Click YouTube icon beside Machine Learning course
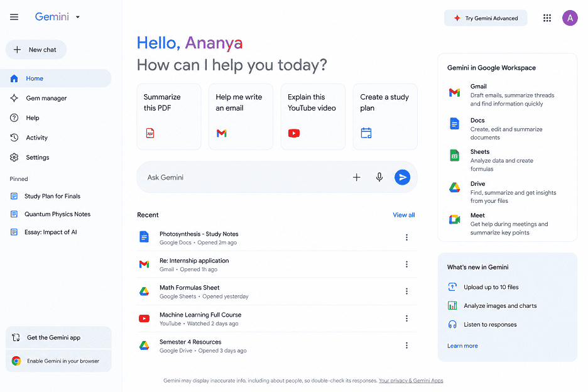 pyautogui.click(x=144, y=318)
